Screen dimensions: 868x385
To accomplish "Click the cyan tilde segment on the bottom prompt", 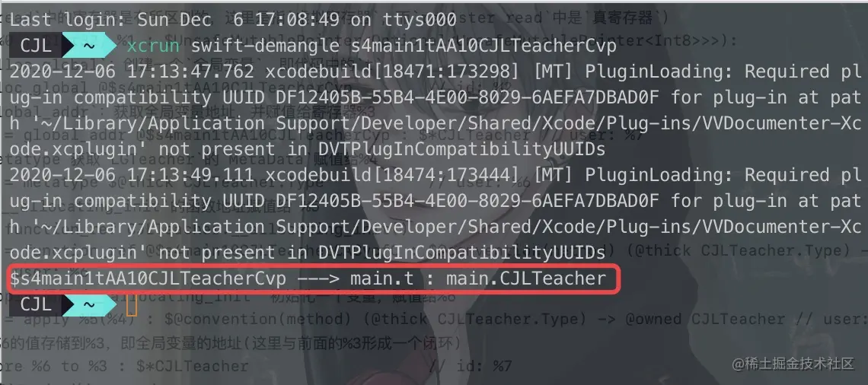I will [88, 304].
